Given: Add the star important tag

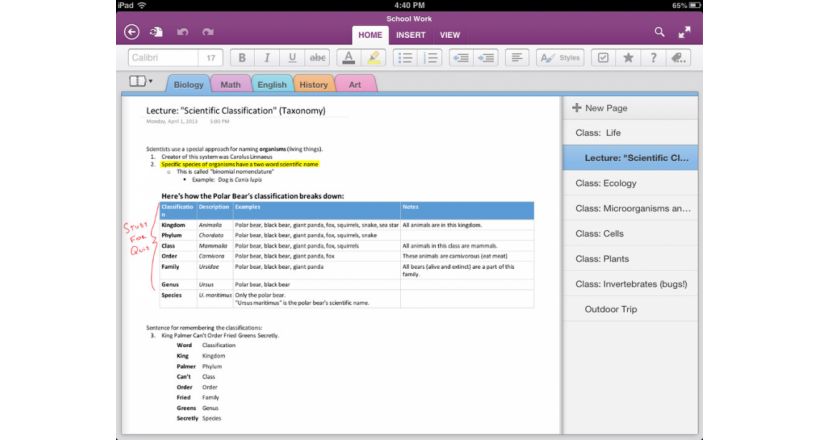Looking at the screenshot, I should [628, 58].
